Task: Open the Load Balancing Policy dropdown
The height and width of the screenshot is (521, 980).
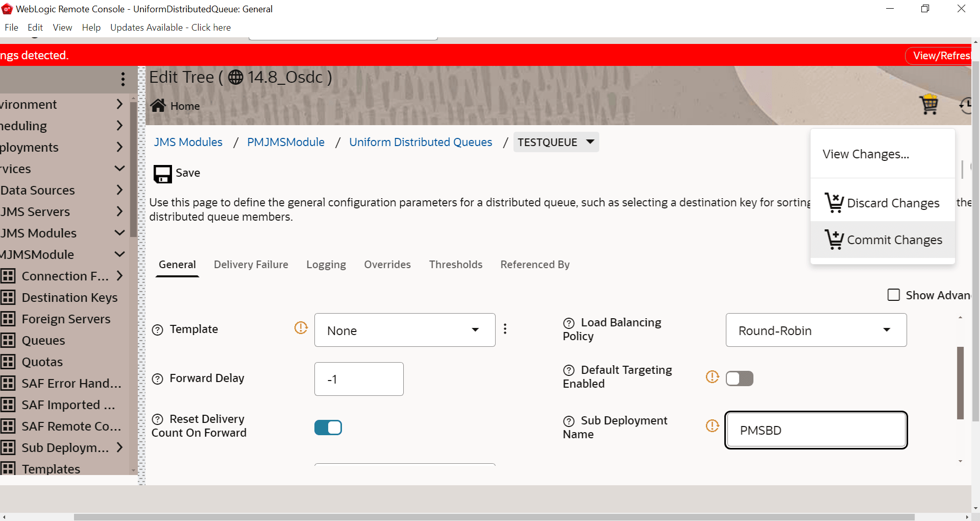Action: point(816,330)
